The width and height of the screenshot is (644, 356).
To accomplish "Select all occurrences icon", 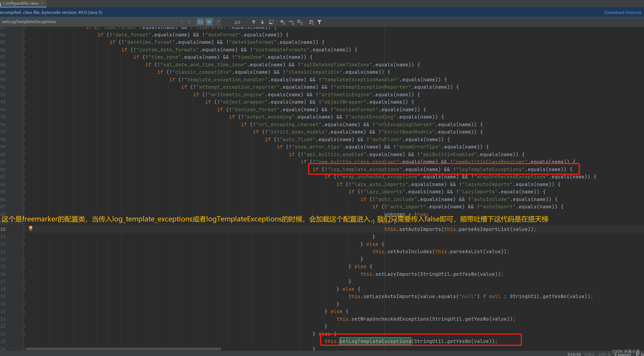I will (x=300, y=22).
